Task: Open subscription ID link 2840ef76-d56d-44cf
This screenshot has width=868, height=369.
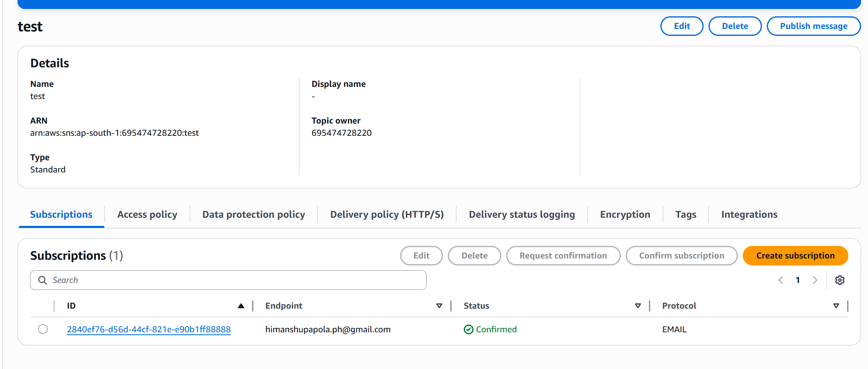Action: pyautogui.click(x=148, y=329)
